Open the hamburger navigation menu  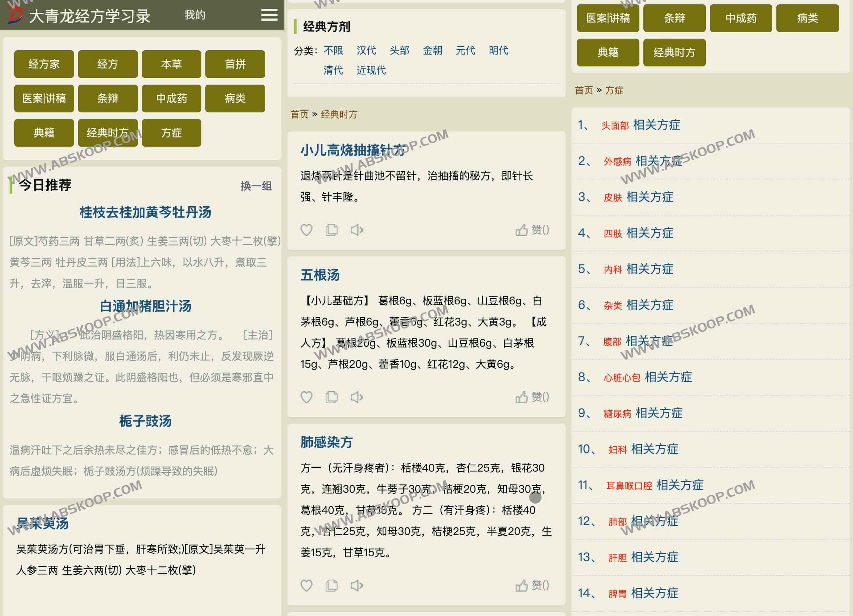[268, 15]
